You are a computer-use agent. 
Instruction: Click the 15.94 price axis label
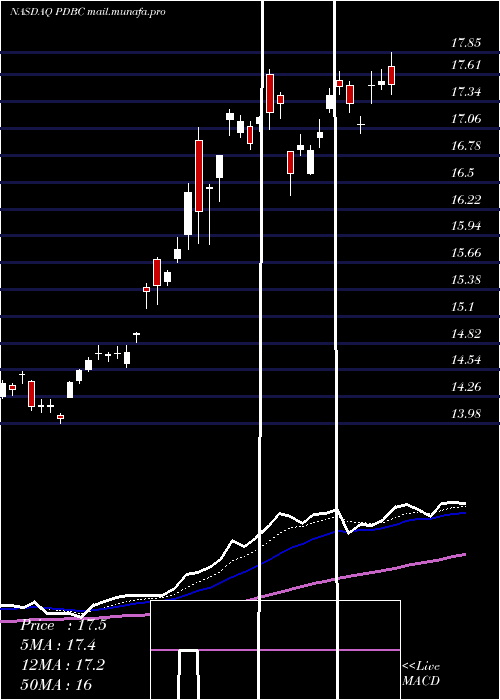[x=466, y=226]
